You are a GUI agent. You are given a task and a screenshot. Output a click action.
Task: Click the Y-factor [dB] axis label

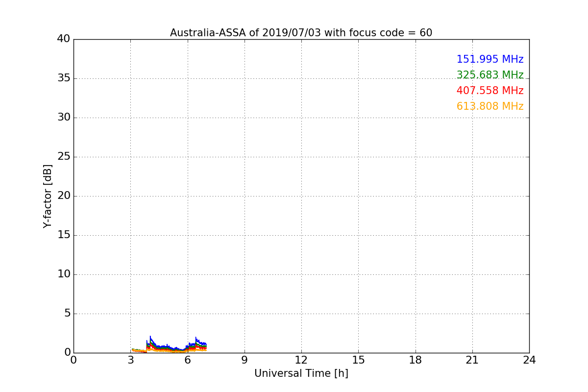pos(48,196)
